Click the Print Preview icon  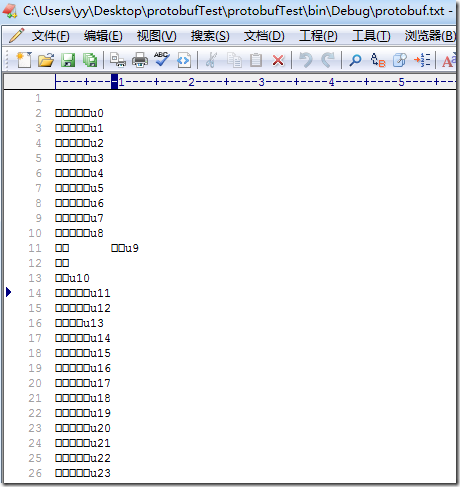[x=118, y=60]
